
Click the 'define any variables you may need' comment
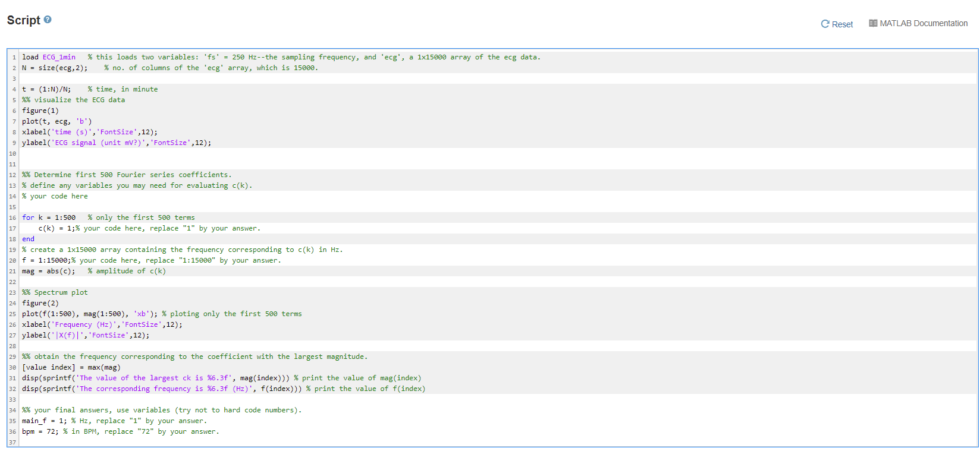point(137,185)
